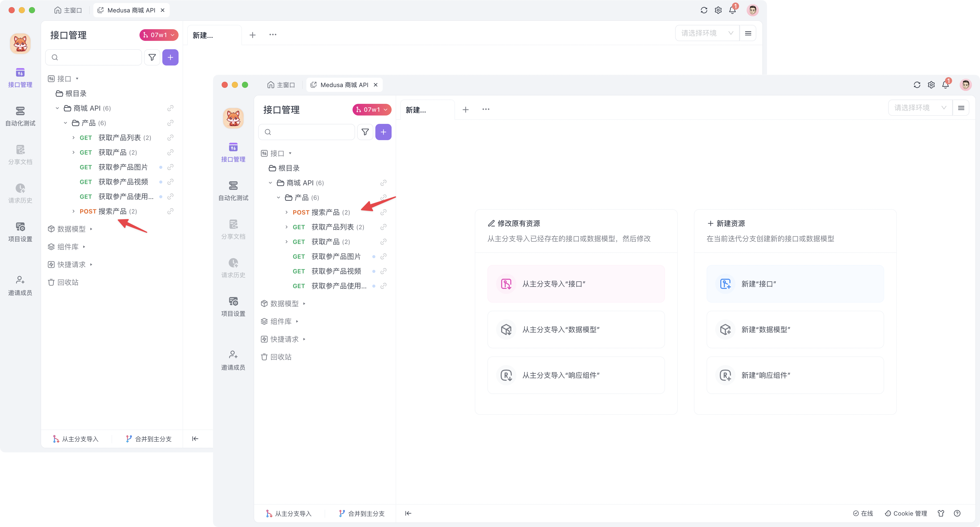Open the filter funnel next to search
This screenshot has width=980, height=527.
click(365, 132)
